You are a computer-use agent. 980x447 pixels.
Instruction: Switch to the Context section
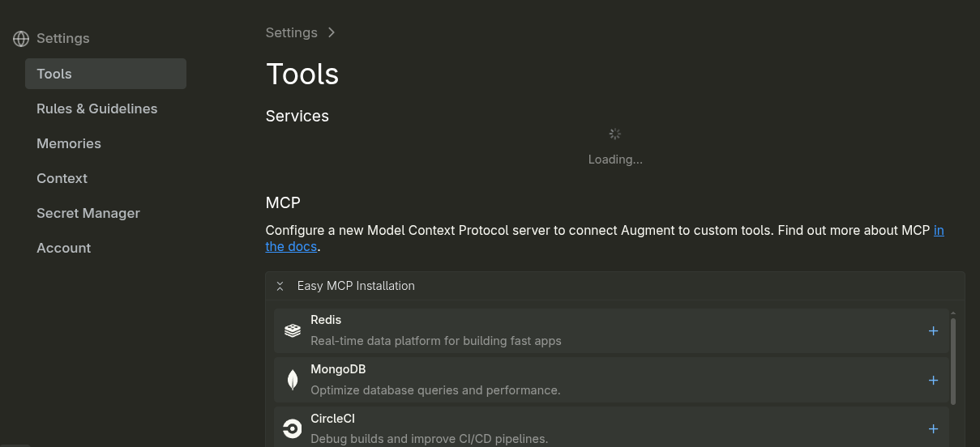pyautogui.click(x=62, y=178)
